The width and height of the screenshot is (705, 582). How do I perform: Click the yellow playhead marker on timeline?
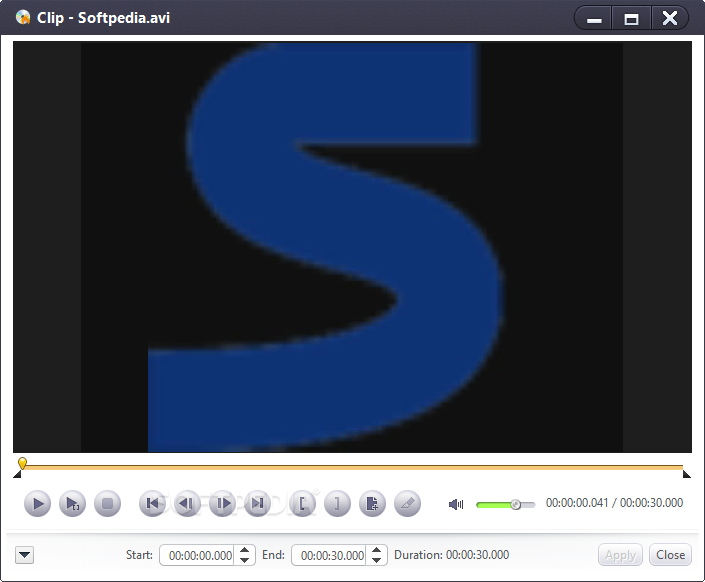tap(22, 463)
